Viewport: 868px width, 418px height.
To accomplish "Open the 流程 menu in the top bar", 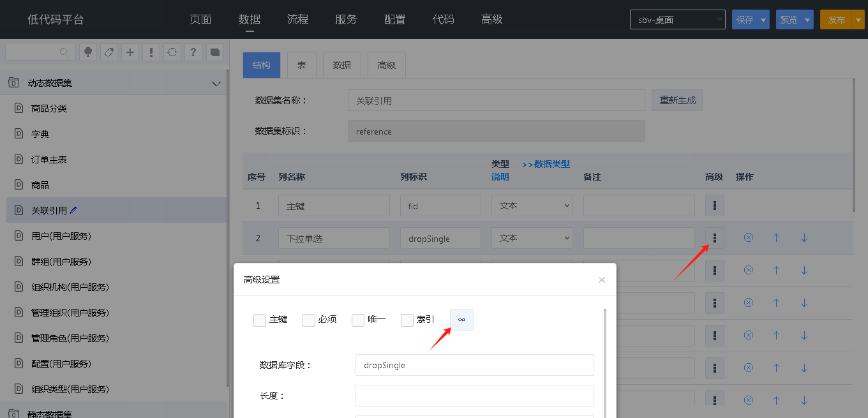I will click(297, 20).
